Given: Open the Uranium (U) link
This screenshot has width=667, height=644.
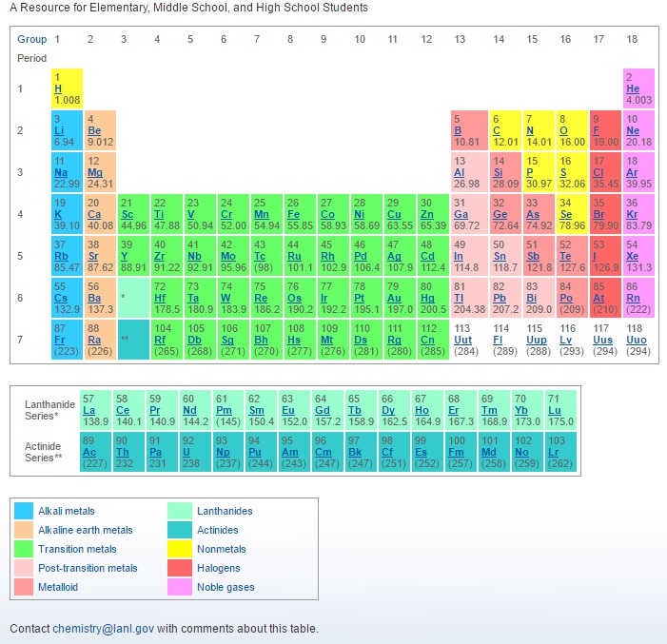Looking at the screenshot, I should 186,452.
